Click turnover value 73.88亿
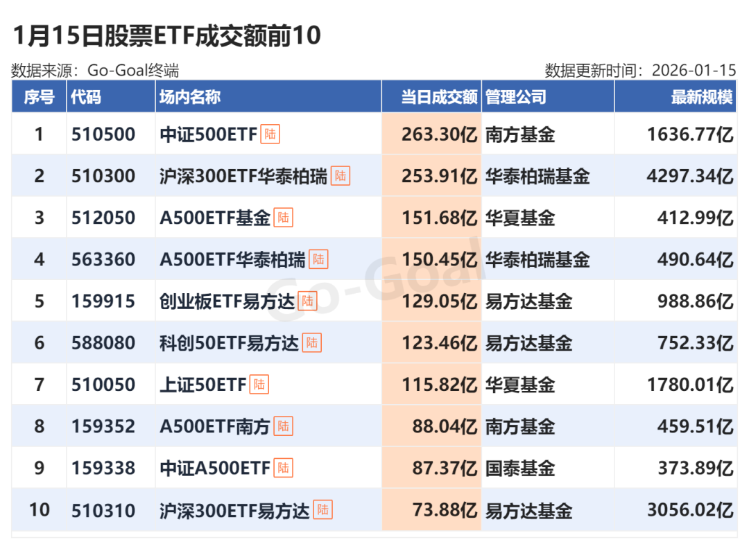 pyautogui.click(x=445, y=510)
